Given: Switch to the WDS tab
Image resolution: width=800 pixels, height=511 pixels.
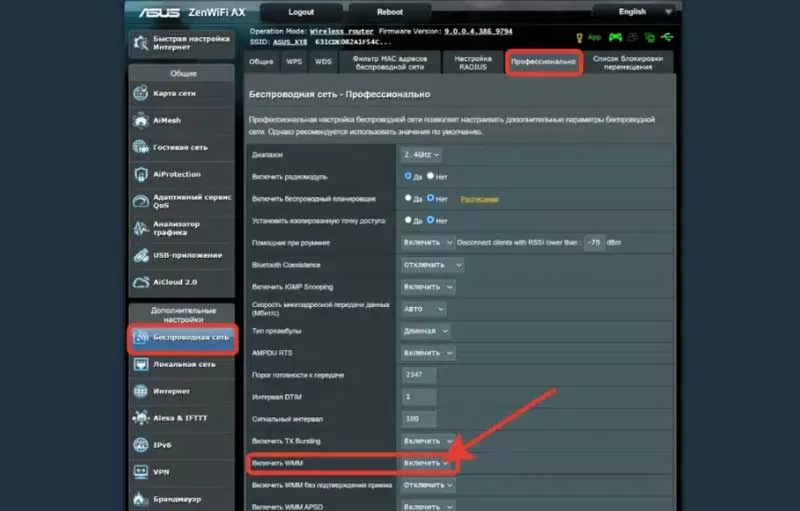Looking at the screenshot, I should pyautogui.click(x=323, y=62).
